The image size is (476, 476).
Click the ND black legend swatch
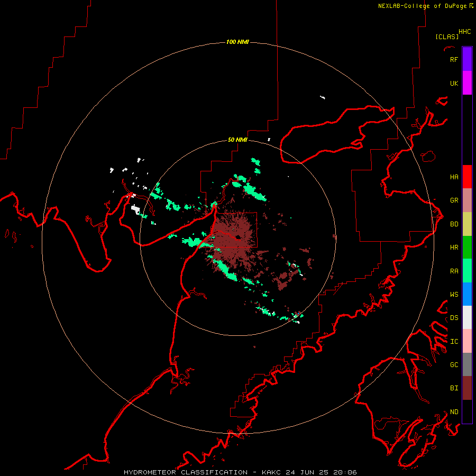467,411
